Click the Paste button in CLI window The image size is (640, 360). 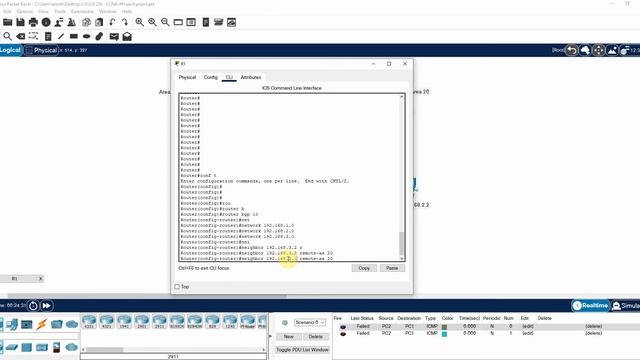coord(392,268)
